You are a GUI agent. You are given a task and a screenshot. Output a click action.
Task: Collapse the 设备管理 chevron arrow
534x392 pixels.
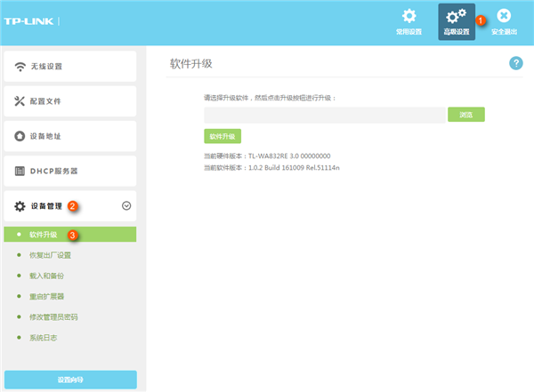125,205
